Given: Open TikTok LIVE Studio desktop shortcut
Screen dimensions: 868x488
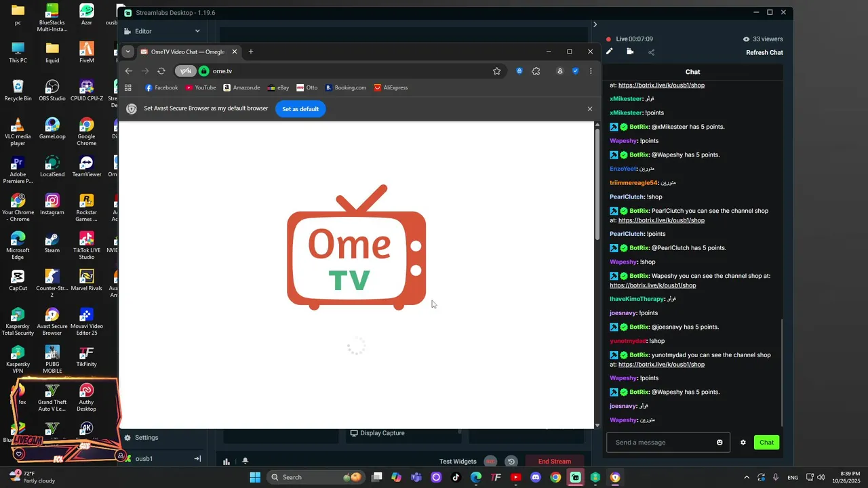Looking at the screenshot, I should click(86, 245).
